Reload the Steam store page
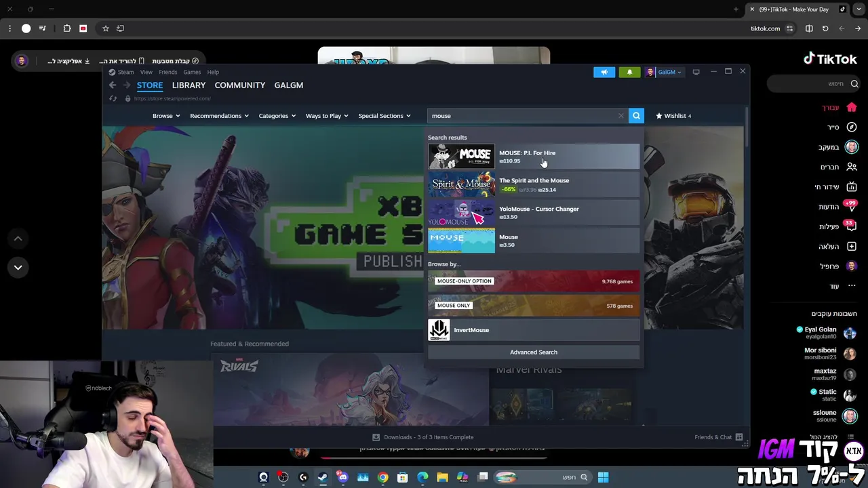The width and height of the screenshot is (868, 488). [113, 98]
